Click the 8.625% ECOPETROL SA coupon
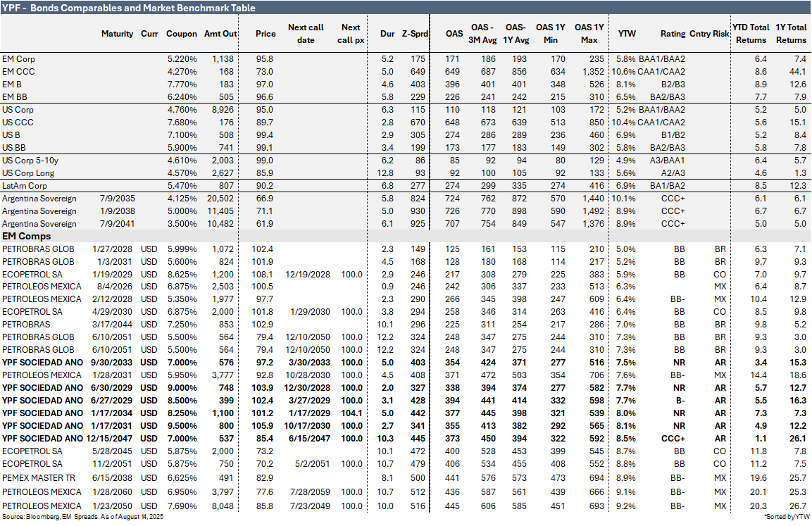Screen dimensions: 812x526 click(x=182, y=275)
